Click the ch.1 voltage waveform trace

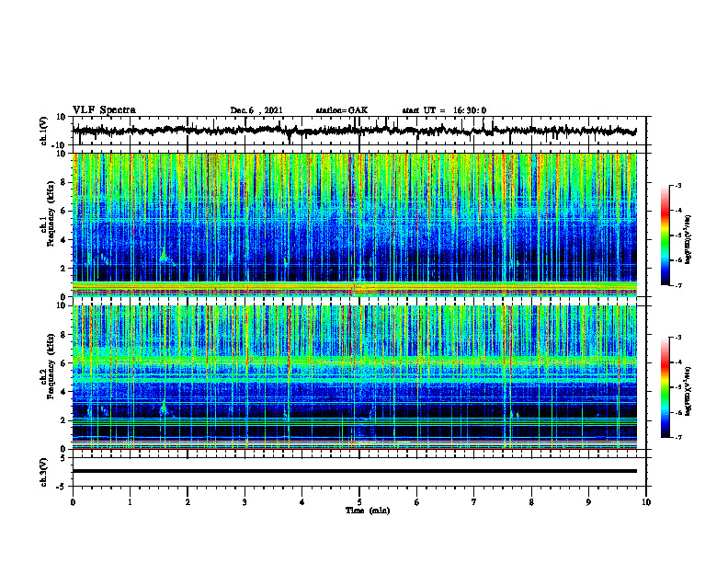(354, 131)
